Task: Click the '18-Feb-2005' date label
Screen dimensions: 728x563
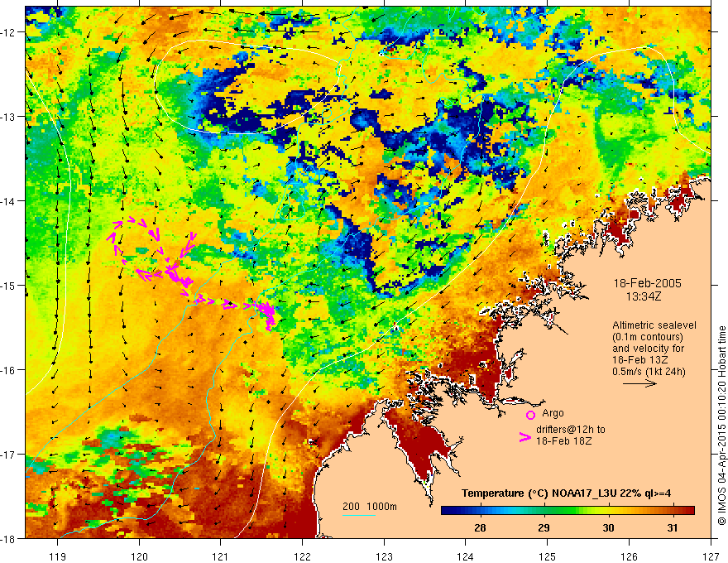Action: click(647, 283)
